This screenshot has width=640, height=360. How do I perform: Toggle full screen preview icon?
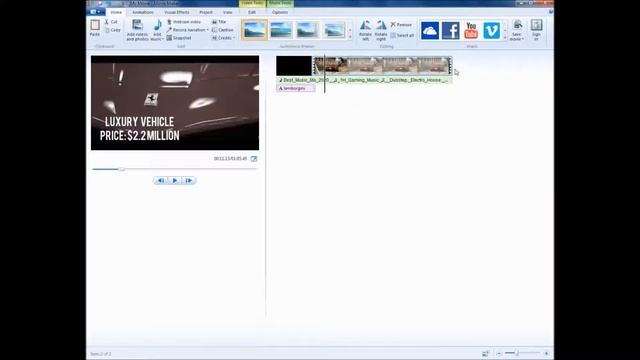[254, 159]
